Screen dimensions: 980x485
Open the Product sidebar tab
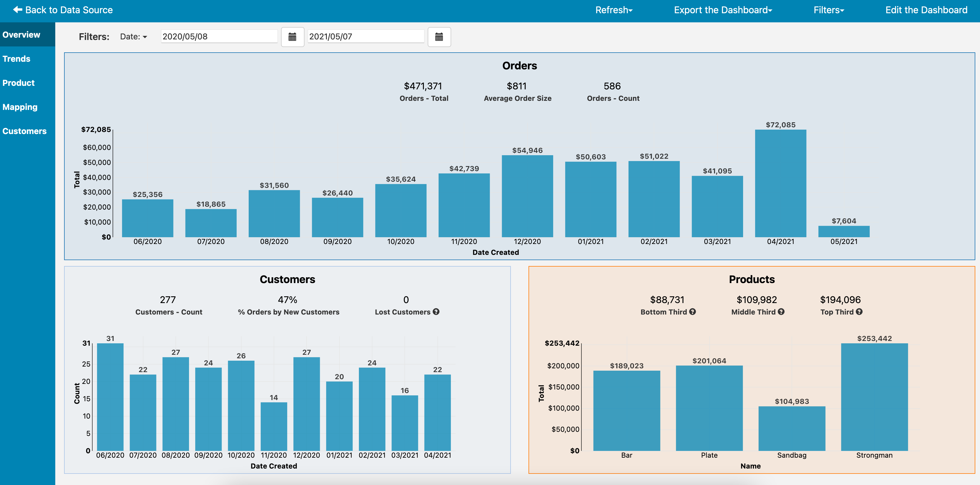point(18,83)
